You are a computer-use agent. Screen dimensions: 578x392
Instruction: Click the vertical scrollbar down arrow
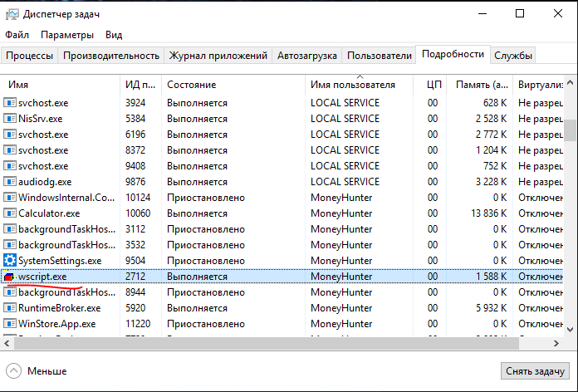[570, 330]
